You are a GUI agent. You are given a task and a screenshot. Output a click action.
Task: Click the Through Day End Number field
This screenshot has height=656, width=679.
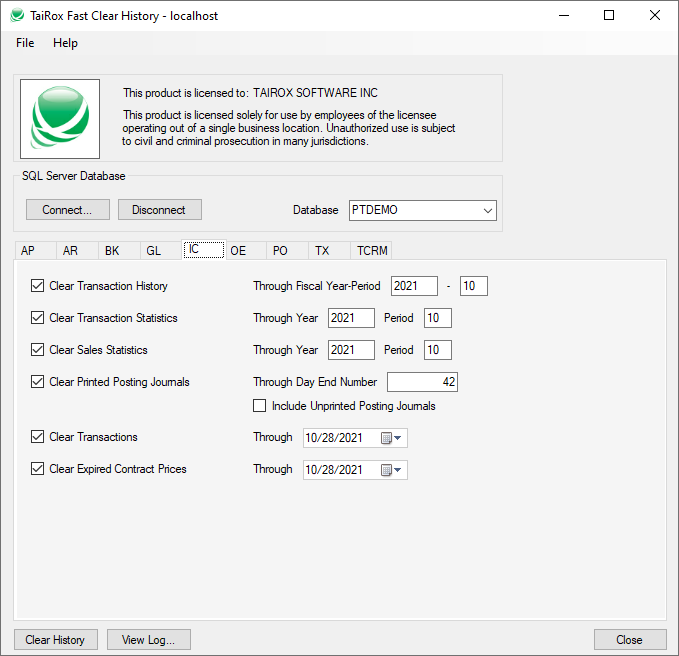[422, 382]
